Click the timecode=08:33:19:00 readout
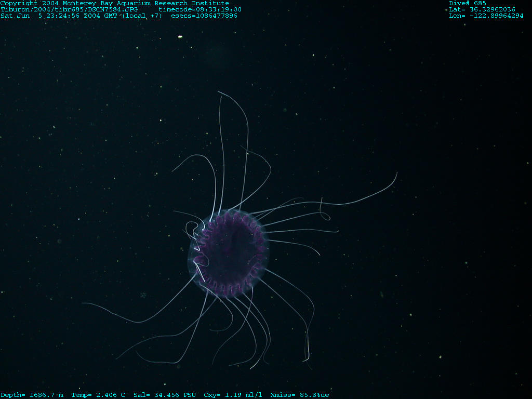Image resolution: width=532 pixels, height=399 pixels. pyautogui.click(x=200, y=9)
